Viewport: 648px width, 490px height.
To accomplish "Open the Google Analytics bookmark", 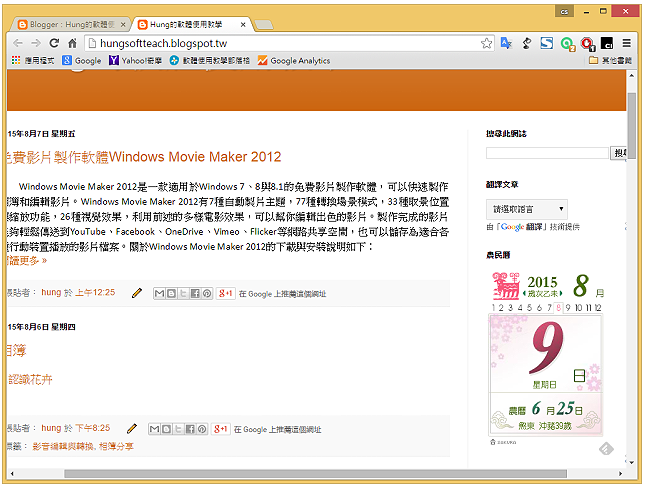I will [x=294, y=61].
